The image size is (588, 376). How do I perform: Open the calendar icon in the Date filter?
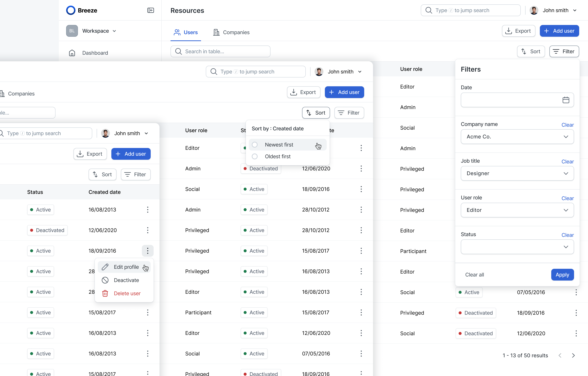point(566,100)
